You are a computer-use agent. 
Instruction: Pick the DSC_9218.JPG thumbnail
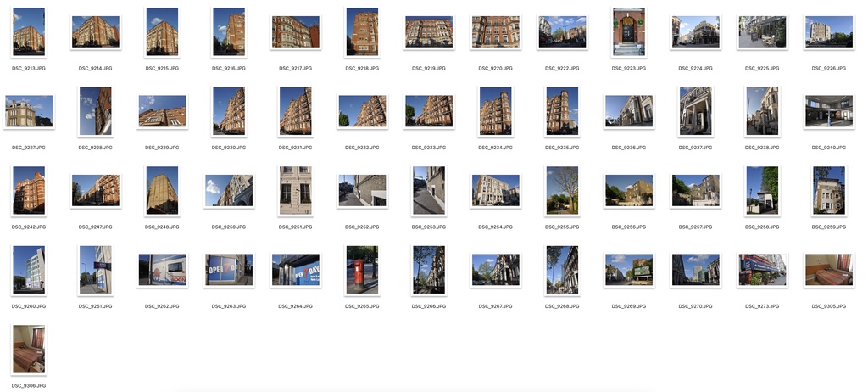(x=362, y=32)
